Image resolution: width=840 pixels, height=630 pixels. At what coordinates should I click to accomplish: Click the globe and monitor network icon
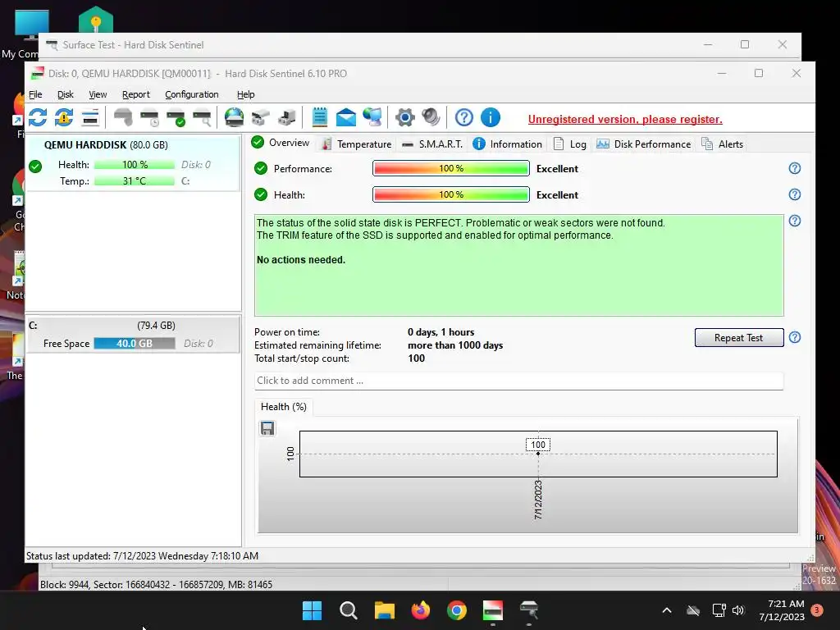[372, 117]
